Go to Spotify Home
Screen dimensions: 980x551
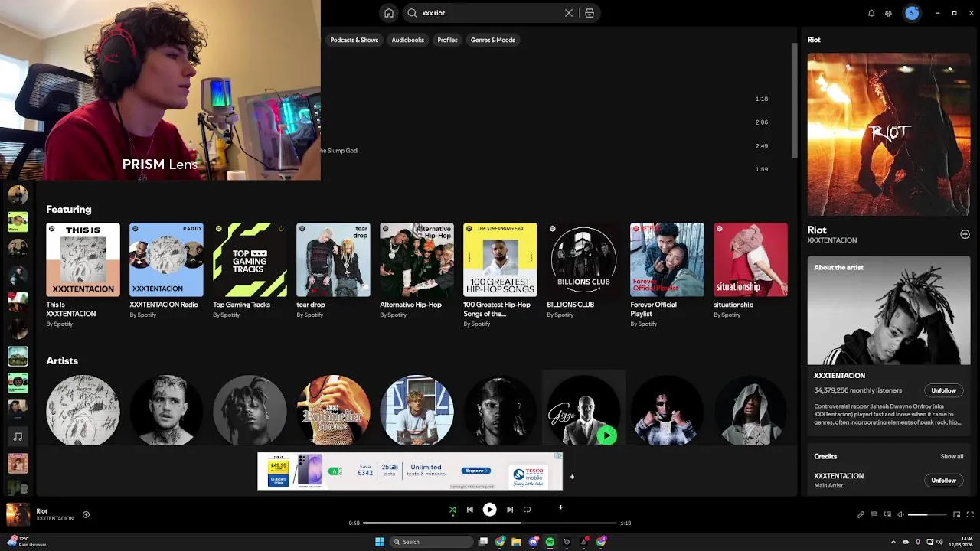[x=389, y=13]
